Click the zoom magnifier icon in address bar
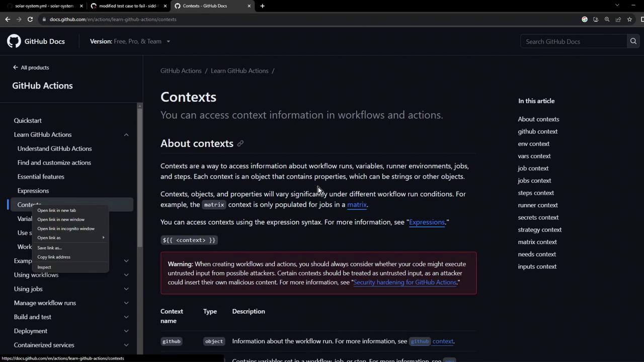 click(x=607, y=19)
